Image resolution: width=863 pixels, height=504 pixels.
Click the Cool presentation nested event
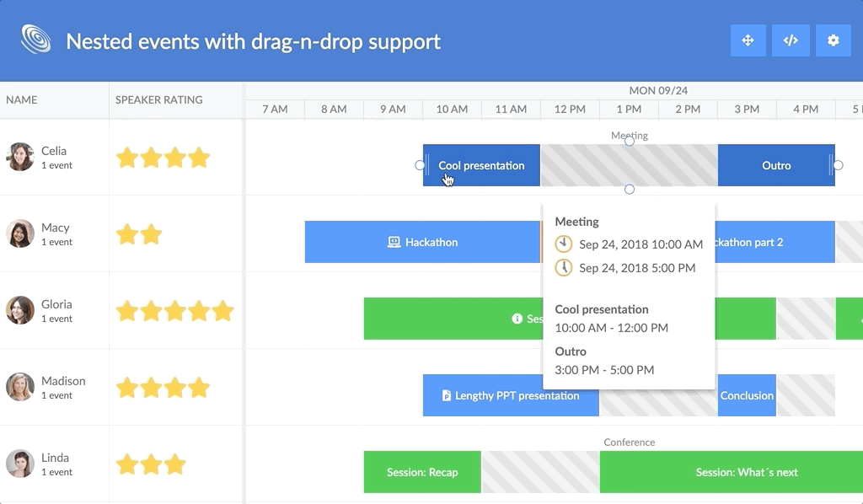click(481, 165)
